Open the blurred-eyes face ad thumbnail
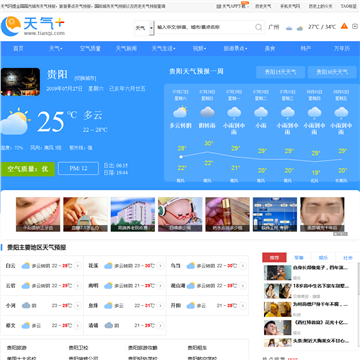 tap(322, 214)
